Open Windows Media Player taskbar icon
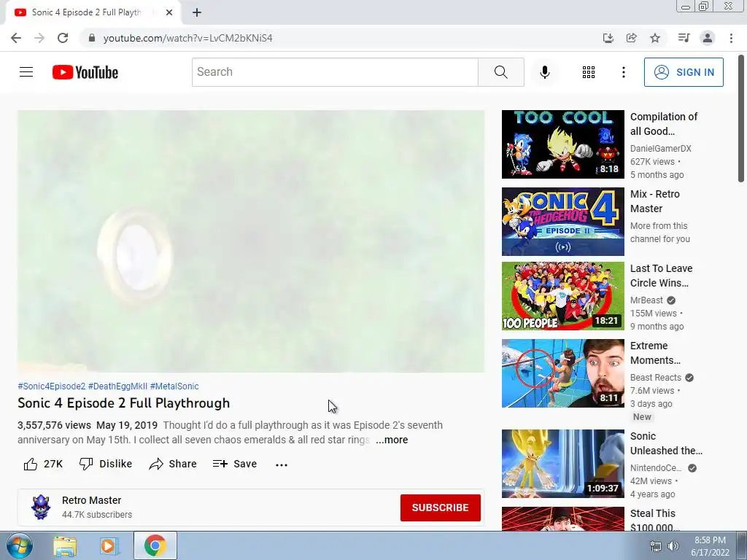The width and height of the screenshot is (747, 560). point(109,545)
